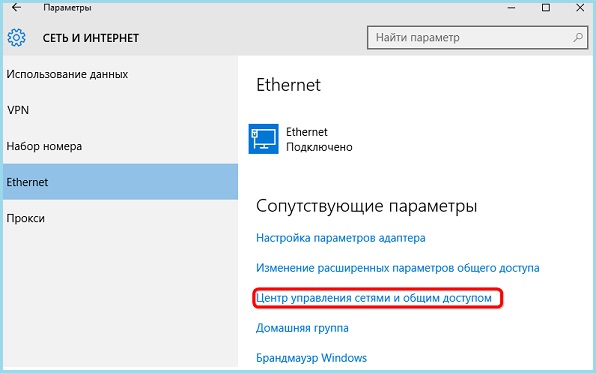Click the СЕТЬ И ИНТЕРНЕТ header title
Viewport: 596px width, 373px height.
(x=91, y=38)
